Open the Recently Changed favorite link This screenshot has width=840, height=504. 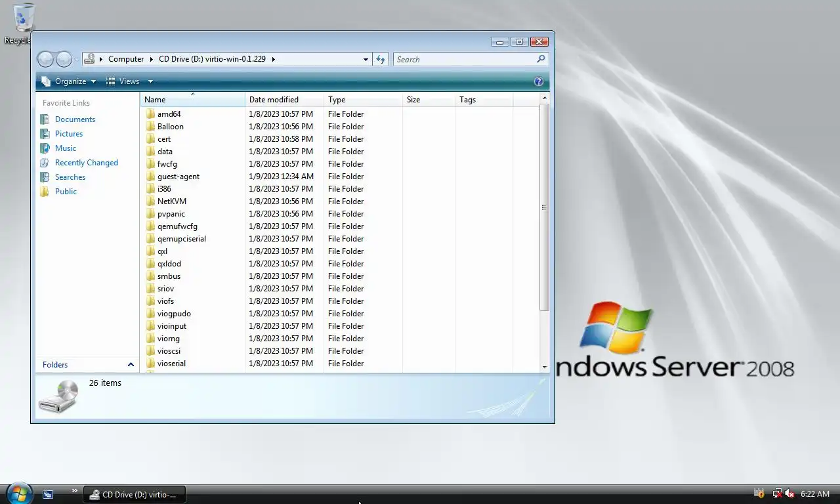pos(87,163)
